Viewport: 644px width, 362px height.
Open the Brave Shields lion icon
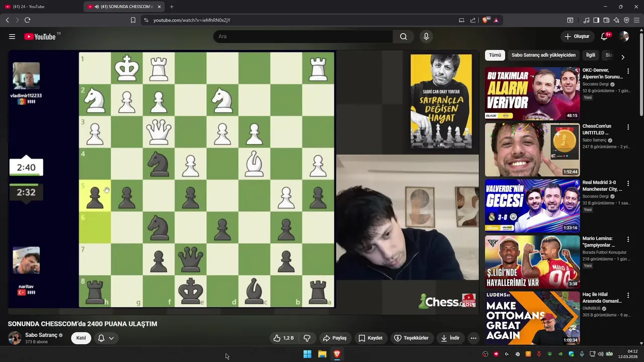[485, 20]
